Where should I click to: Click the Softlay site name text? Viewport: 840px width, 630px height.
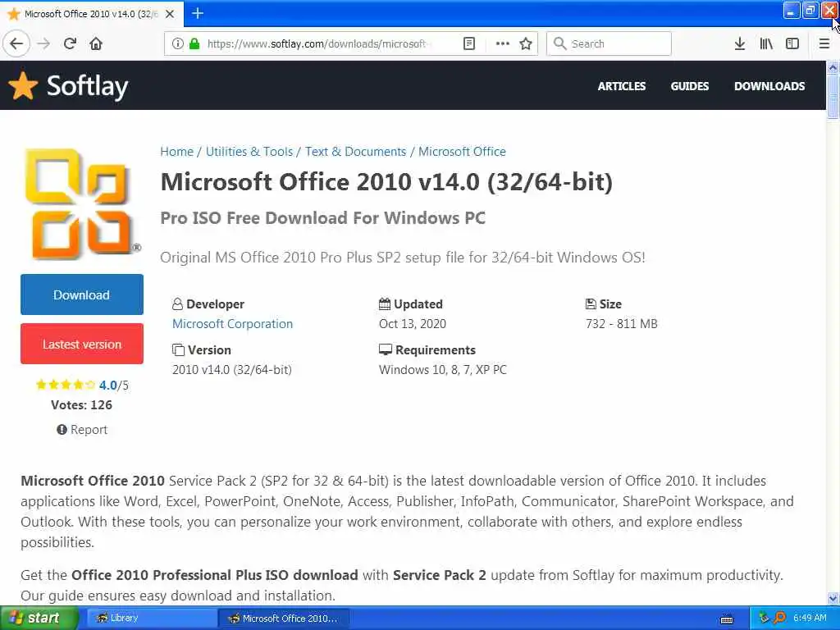tap(87, 86)
